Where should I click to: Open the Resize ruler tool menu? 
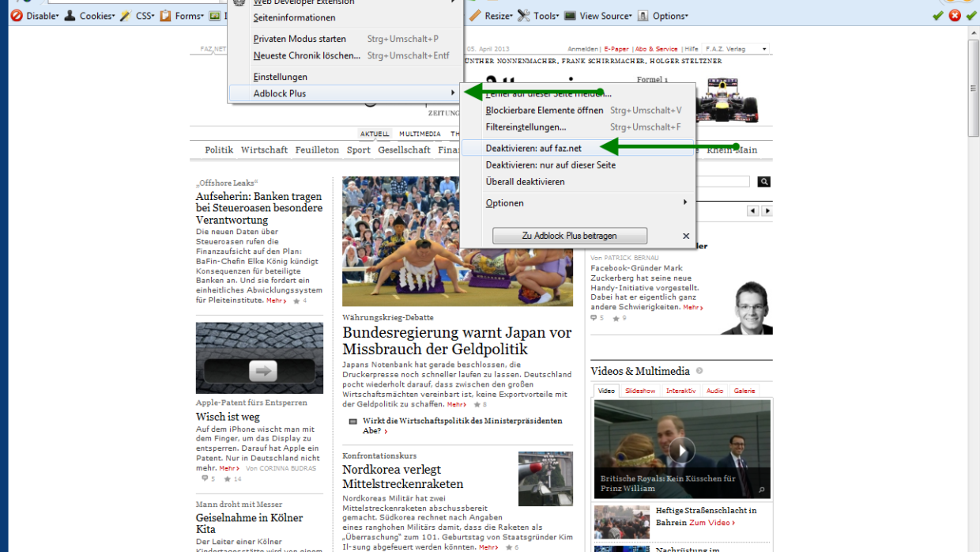pos(491,16)
